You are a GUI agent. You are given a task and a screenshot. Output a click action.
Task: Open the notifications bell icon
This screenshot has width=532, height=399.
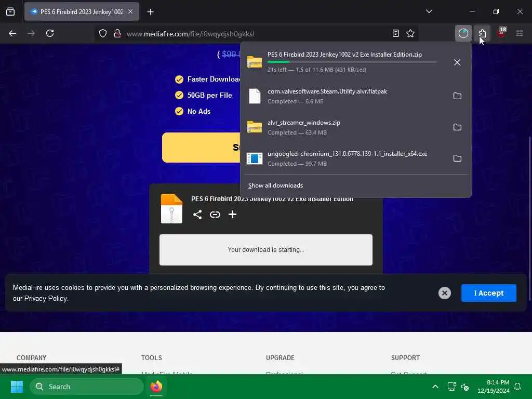[x=518, y=387]
